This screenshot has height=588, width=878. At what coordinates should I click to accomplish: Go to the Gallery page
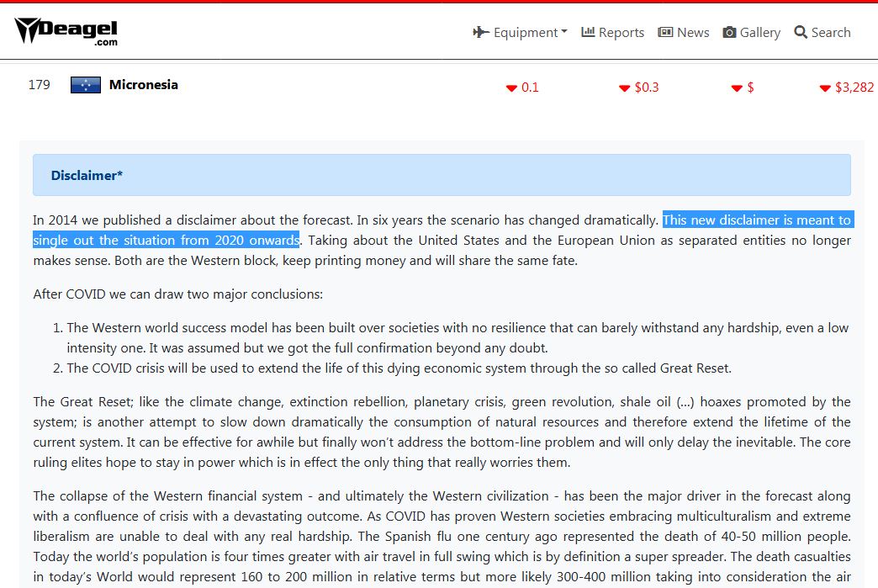759,33
